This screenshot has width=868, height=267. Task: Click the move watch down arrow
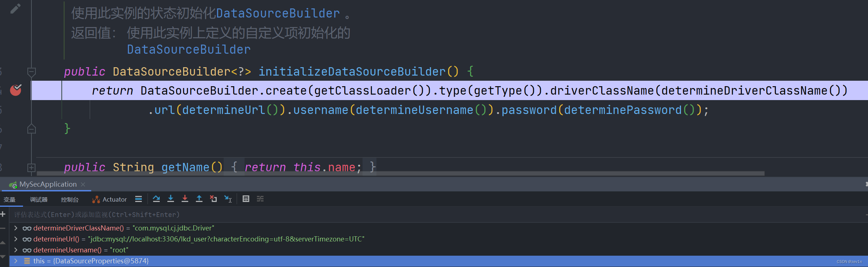click(x=3, y=257)
